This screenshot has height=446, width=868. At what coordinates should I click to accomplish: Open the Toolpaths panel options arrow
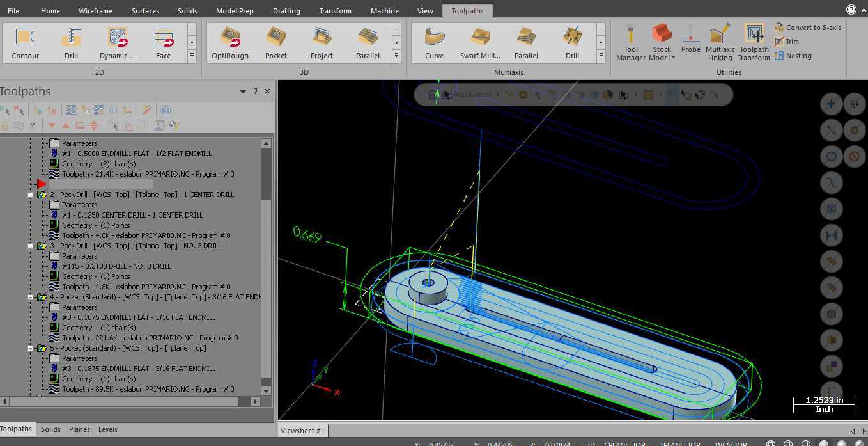243,92
